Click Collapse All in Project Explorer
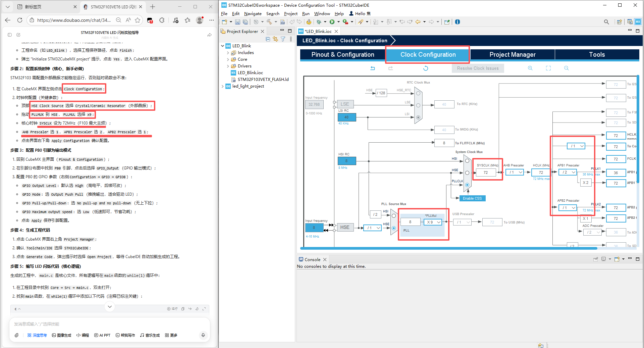The image size is (644, 348). tap(268, 39)
